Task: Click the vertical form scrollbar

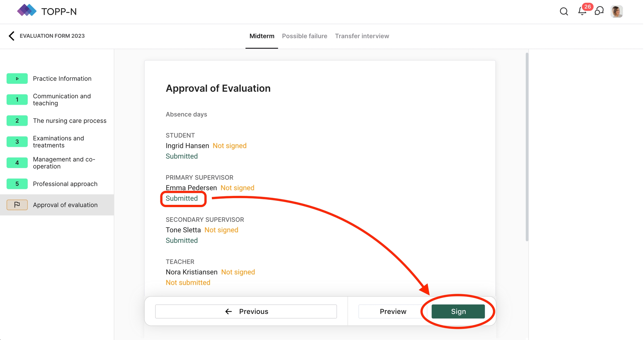Action: (527, 147)
